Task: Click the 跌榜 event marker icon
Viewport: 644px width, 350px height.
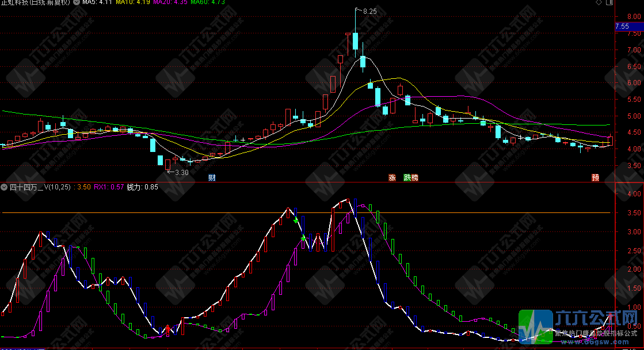Action: pos(411,177)
